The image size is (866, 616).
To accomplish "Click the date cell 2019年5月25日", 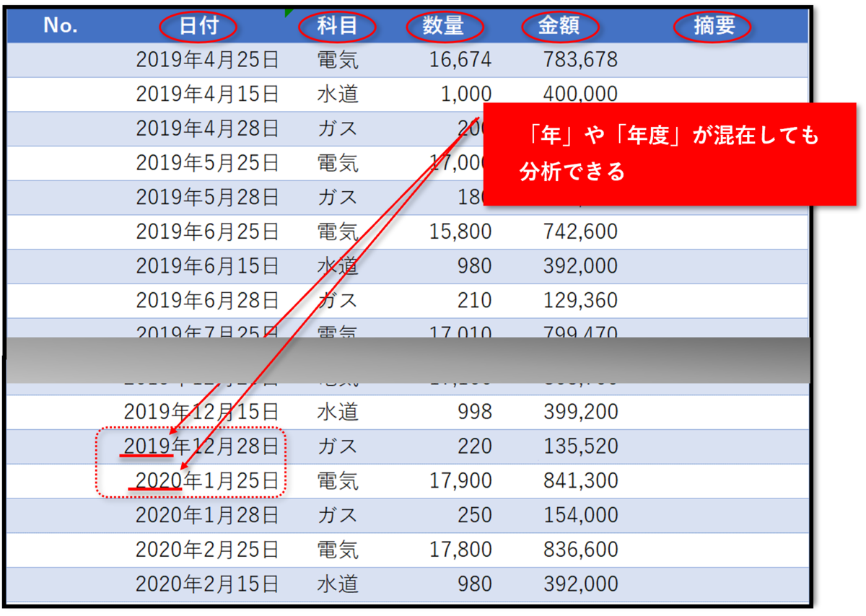I will pyautogui.click(x=207, y=163).
